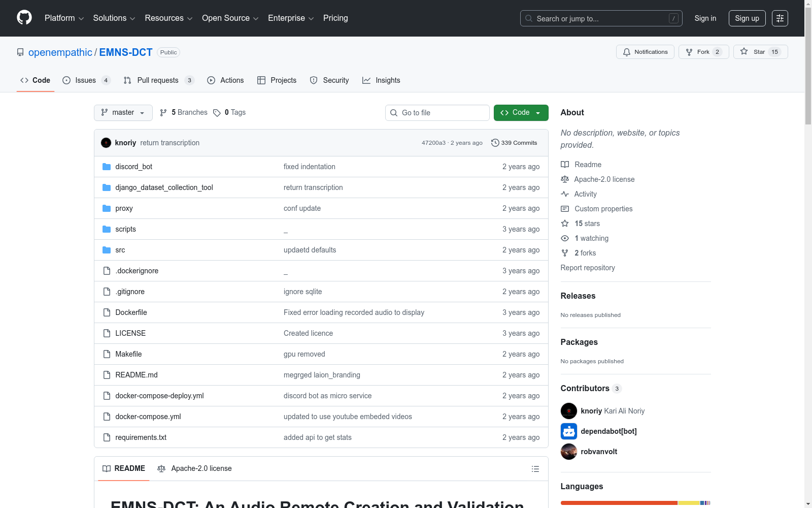Click the Sign in link
Viewport: 812px width, 508px height.
point(705,18)
